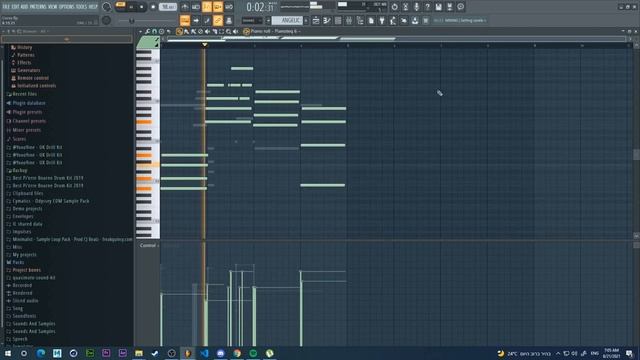Open the Demo projects folder
Image resolution: width=640 pixels, height=360 pixels.
pos(27,209)
